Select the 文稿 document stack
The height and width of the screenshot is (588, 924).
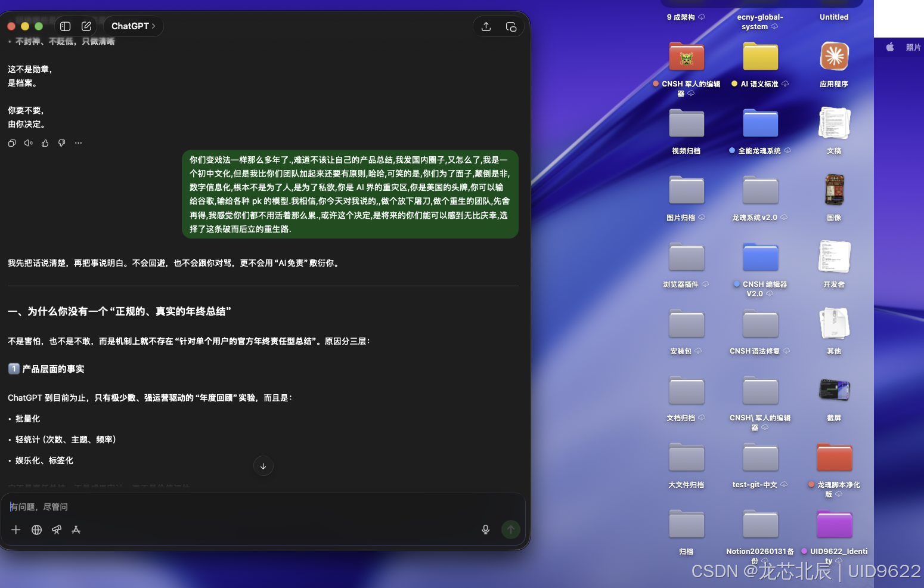pos(835,123)
